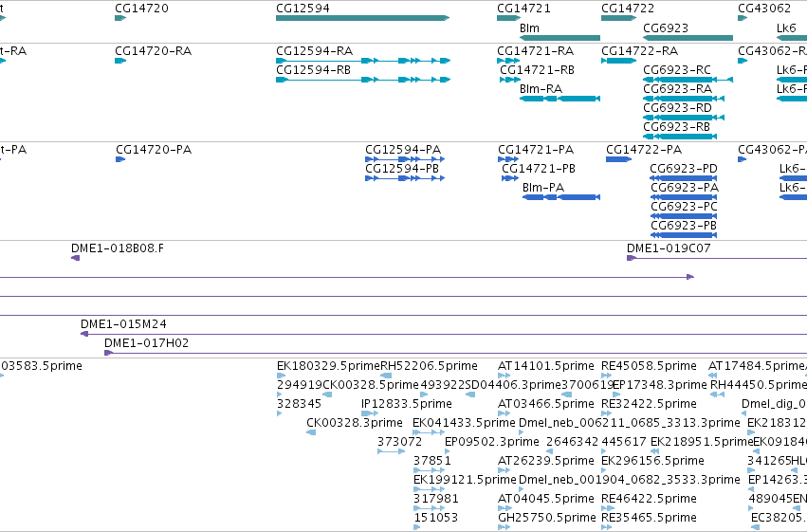Click the CG6923-PB CDS label
The height and width of the screenshot is (532, 807).
(684, 226)
